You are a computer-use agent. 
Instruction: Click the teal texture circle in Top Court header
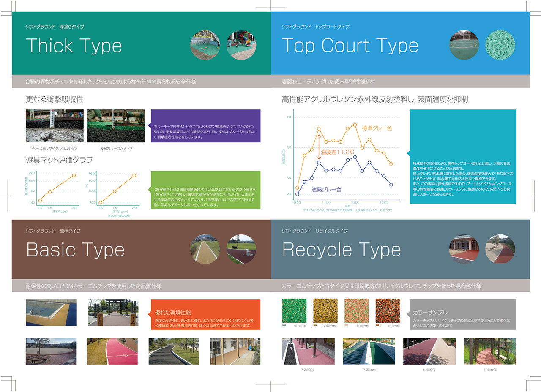point(500,45)
